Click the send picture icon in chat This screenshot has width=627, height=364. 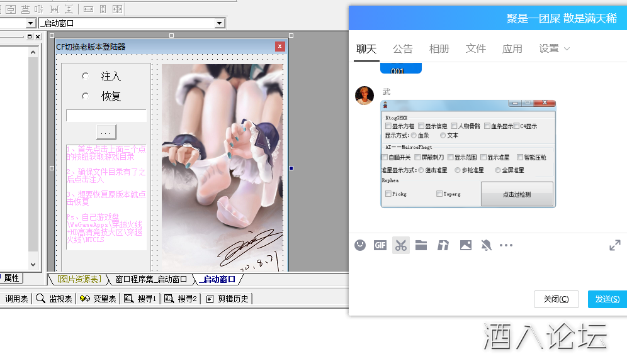point(465,245)
